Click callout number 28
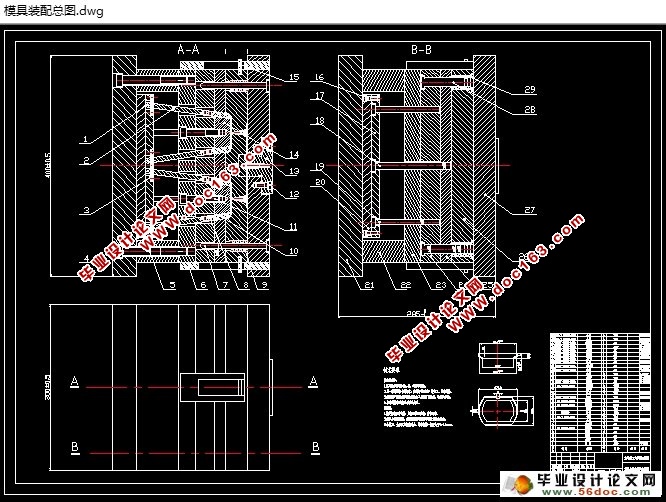 (530, 110)
